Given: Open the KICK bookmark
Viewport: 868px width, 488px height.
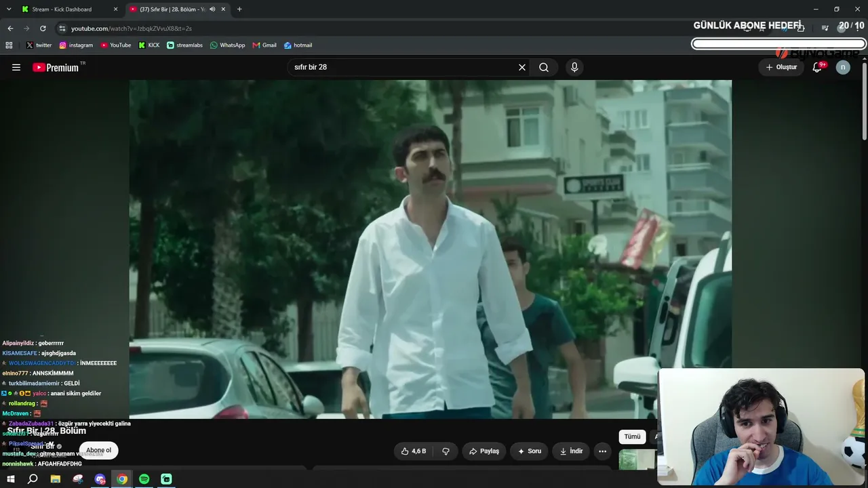Looking at the screenshot, I should tap(149, 45).
